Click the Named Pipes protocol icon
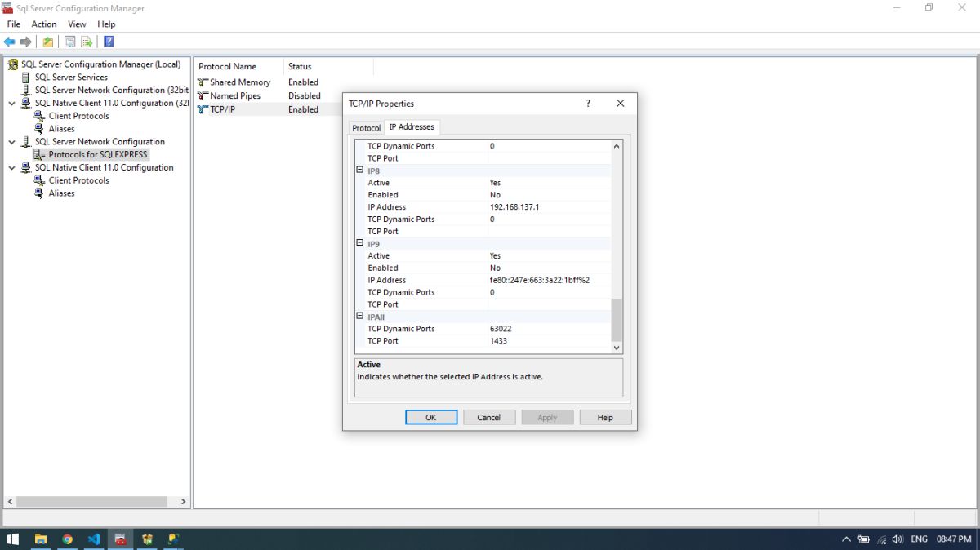 click(x=203, y=96)
